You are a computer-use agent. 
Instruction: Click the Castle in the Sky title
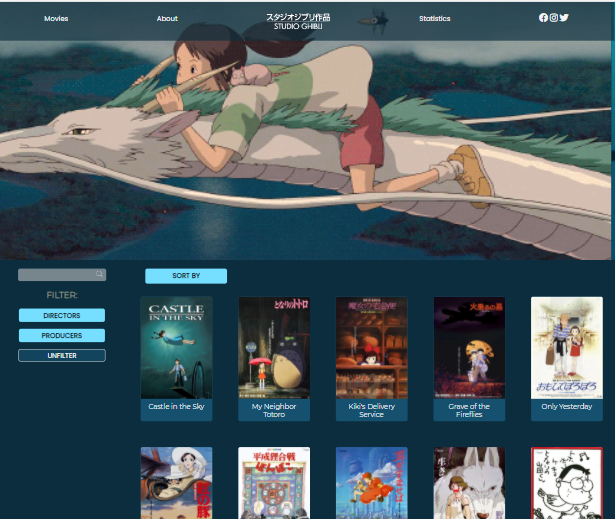[x=176, y=406]
